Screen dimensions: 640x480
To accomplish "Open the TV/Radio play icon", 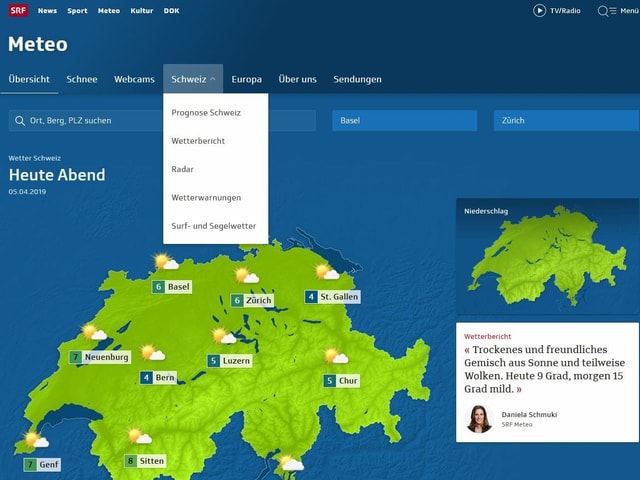I will pos(539,11).
